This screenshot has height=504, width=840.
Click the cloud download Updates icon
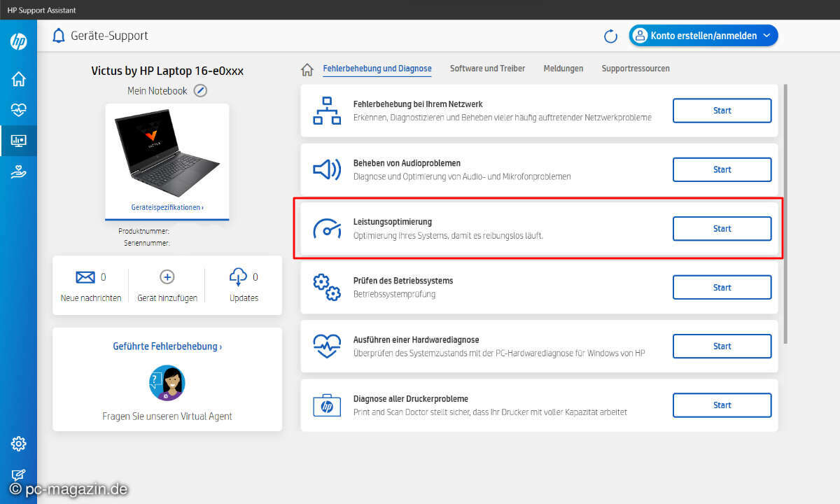click(238, 277)
